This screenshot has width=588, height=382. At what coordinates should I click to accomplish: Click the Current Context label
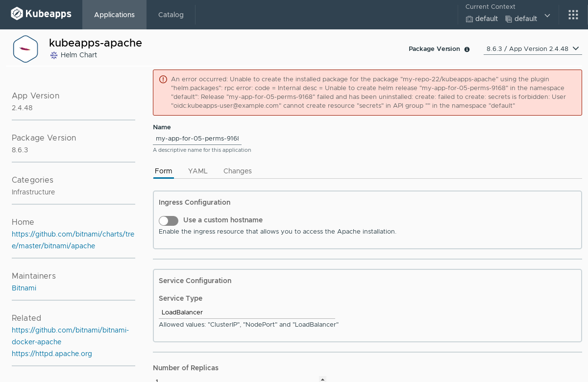coord(490,7)
